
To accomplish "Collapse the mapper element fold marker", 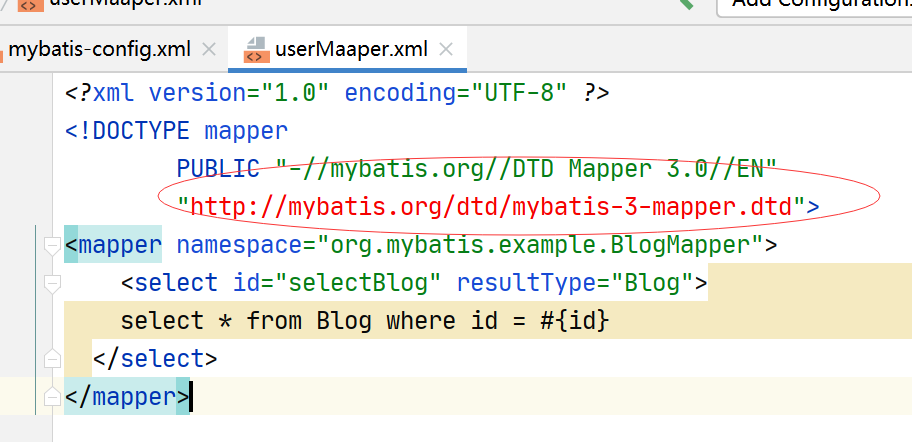I will [52, 245].
